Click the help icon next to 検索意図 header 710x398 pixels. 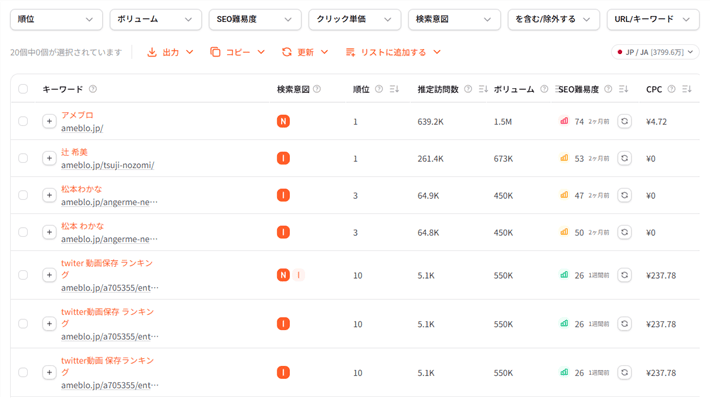click(x=317, y=89)
